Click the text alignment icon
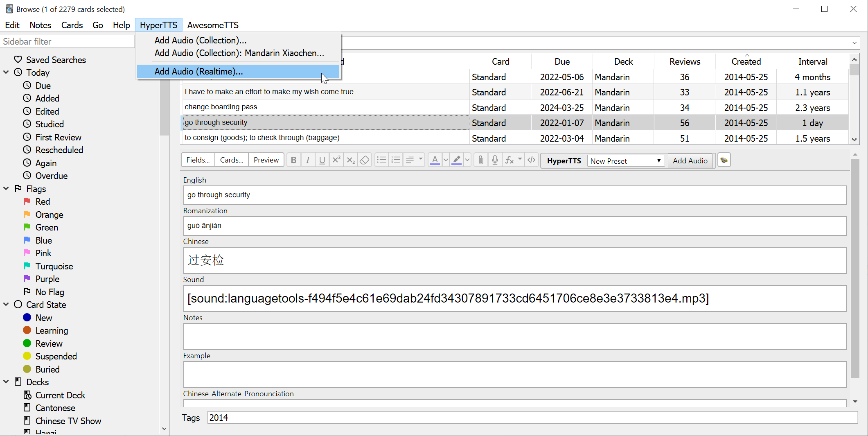This screenshot has height=436, width=868. pyautogui.click(x=410, y=160)
